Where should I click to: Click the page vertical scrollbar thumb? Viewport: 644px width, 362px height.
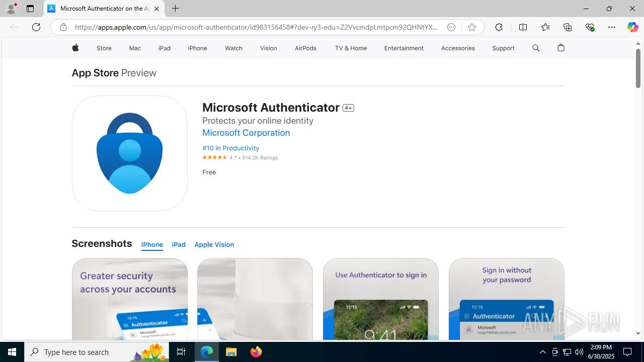tap(638, 68)
